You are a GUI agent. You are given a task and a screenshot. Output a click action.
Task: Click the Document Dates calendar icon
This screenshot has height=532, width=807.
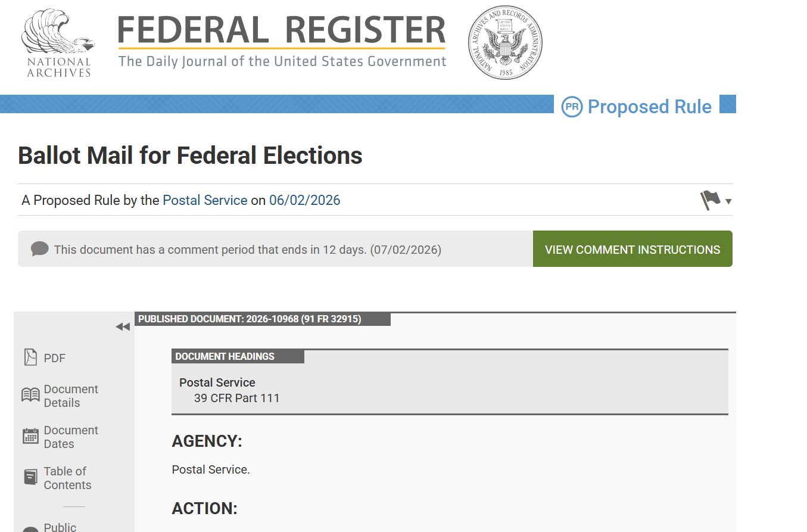point(30,436)
